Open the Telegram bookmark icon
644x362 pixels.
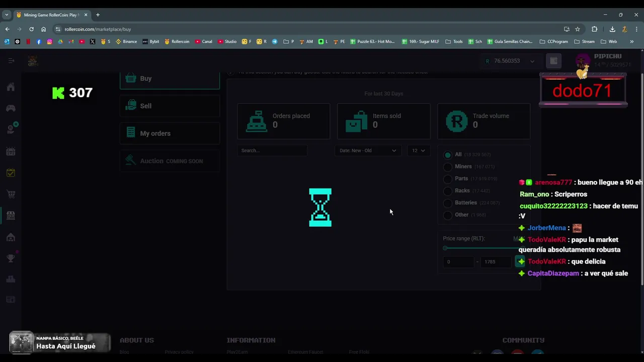coord(275,42)
